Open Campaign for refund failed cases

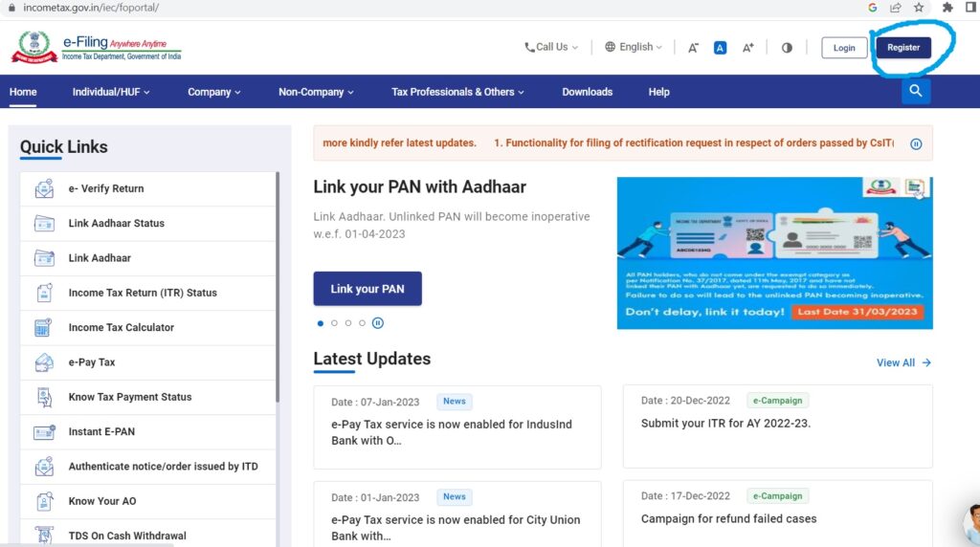[x=777, y=514]
